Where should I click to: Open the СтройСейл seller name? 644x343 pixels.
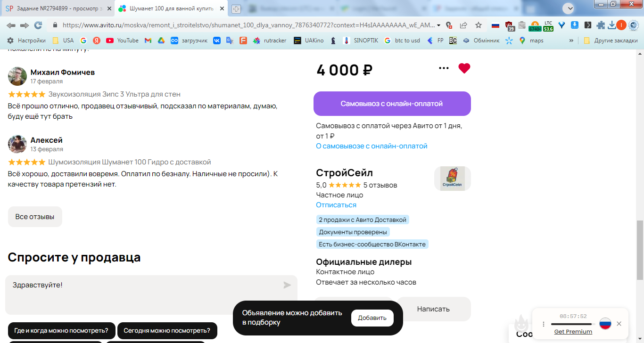(x=344, y=173)
